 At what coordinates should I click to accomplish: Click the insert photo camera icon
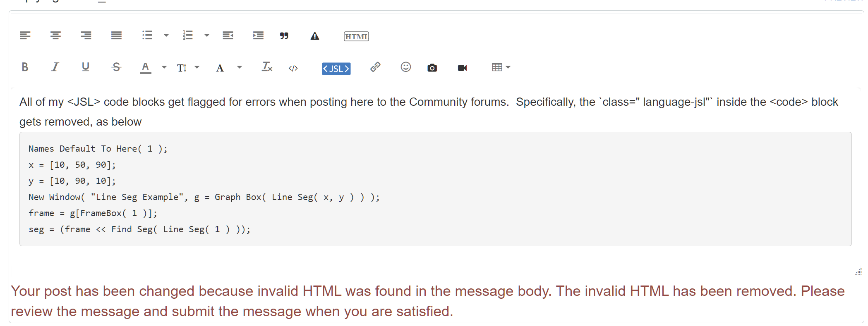point(432,68)
